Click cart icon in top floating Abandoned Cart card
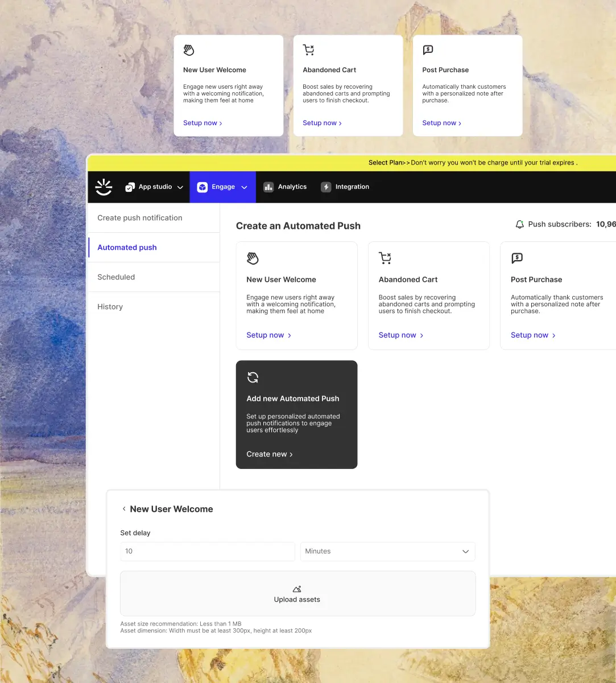616x683 pixels. [308, 50]
